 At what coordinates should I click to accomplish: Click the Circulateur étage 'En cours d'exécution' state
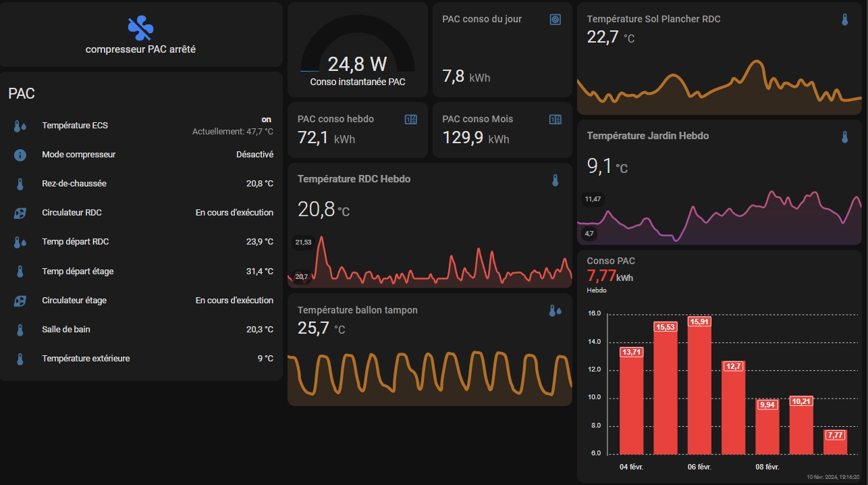point(234,301)
